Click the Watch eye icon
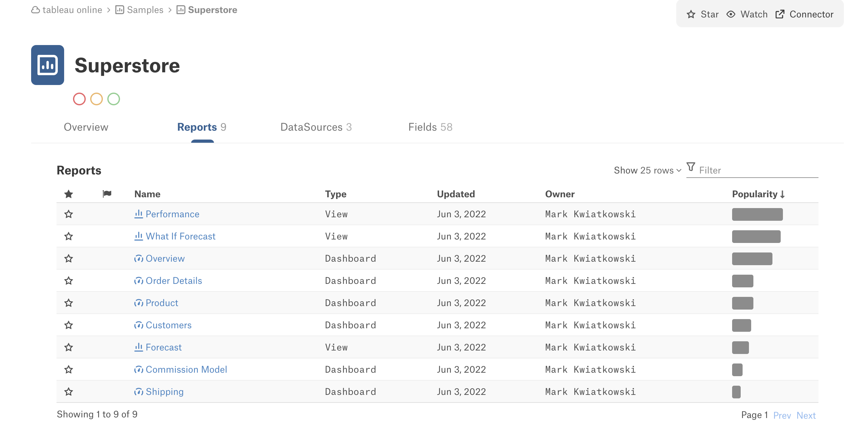The height and width of the screenshot is (432, 868). (731, 15)
